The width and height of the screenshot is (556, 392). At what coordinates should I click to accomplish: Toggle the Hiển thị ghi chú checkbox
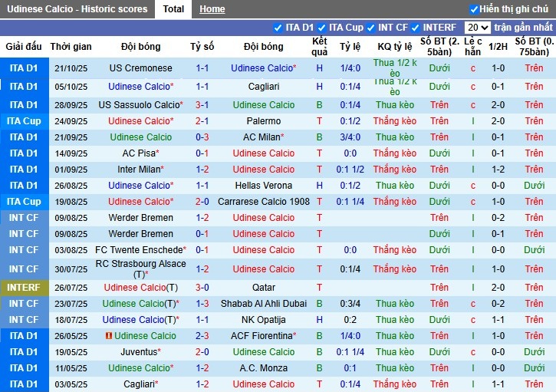(474, 9)
